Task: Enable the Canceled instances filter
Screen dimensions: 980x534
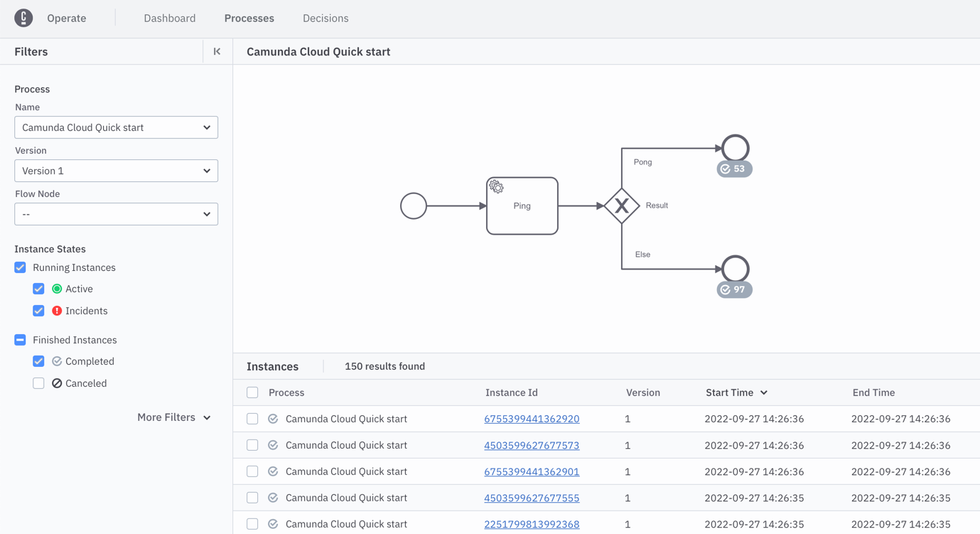Action: pos(38,383)
